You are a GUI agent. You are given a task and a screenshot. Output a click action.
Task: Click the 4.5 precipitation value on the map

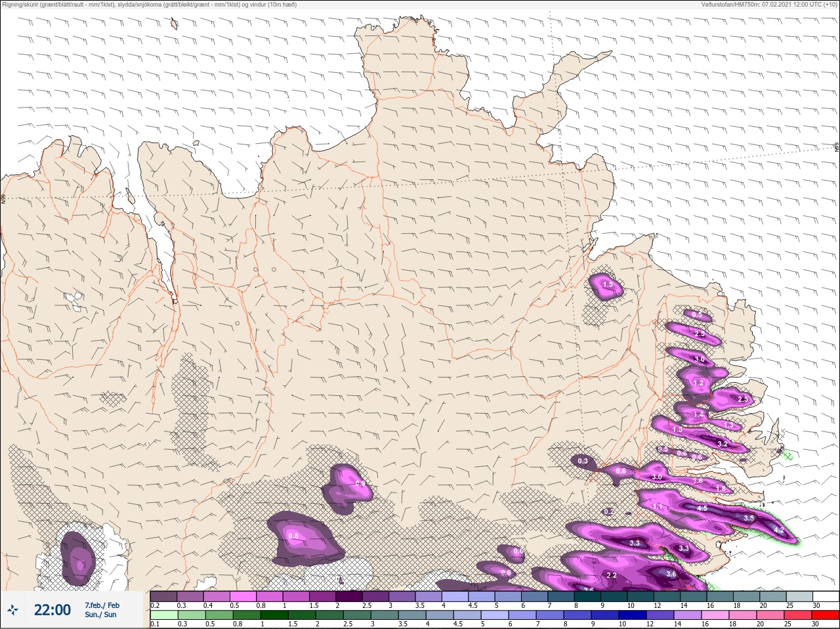click(702, 508)
